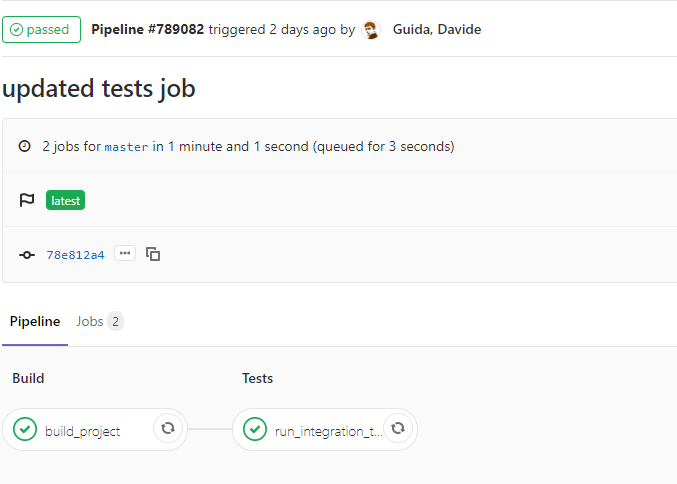677x484 pixels.
Task: Click the Jobs count badge
Action: point(115,321)
